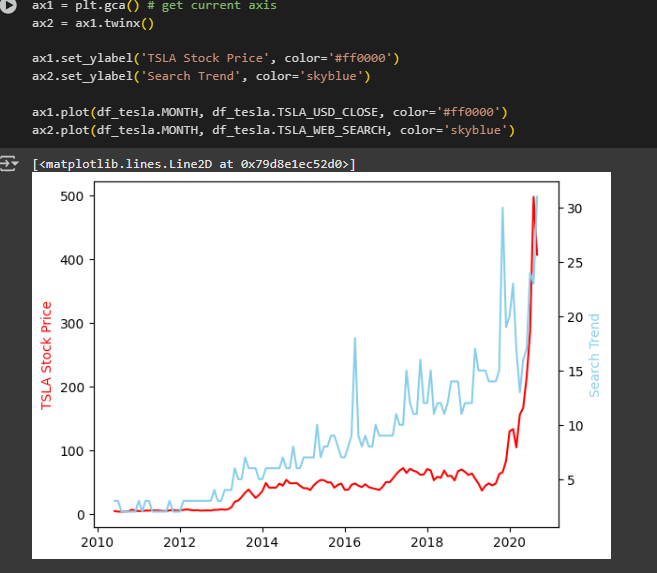This screenshot has height=573, width=657.
Task: Run the code cell play button
Action: click(8, 6)
